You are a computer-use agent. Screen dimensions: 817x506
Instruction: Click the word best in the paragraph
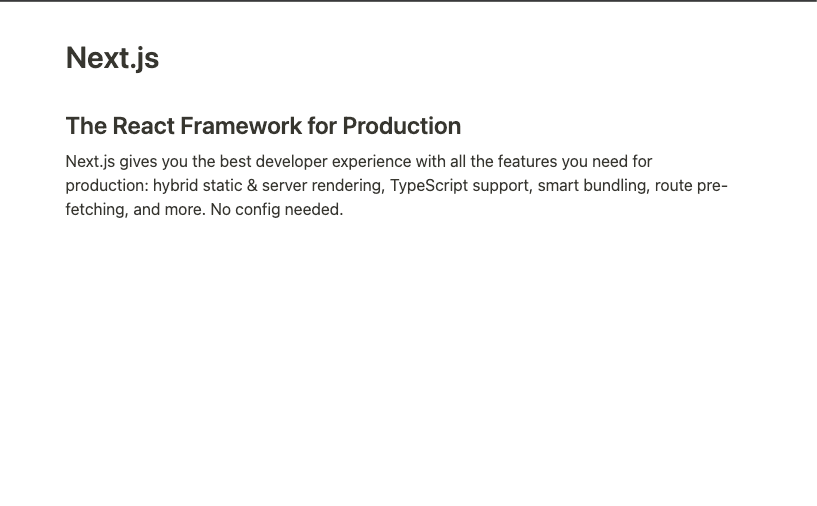(x=231, y=161)
